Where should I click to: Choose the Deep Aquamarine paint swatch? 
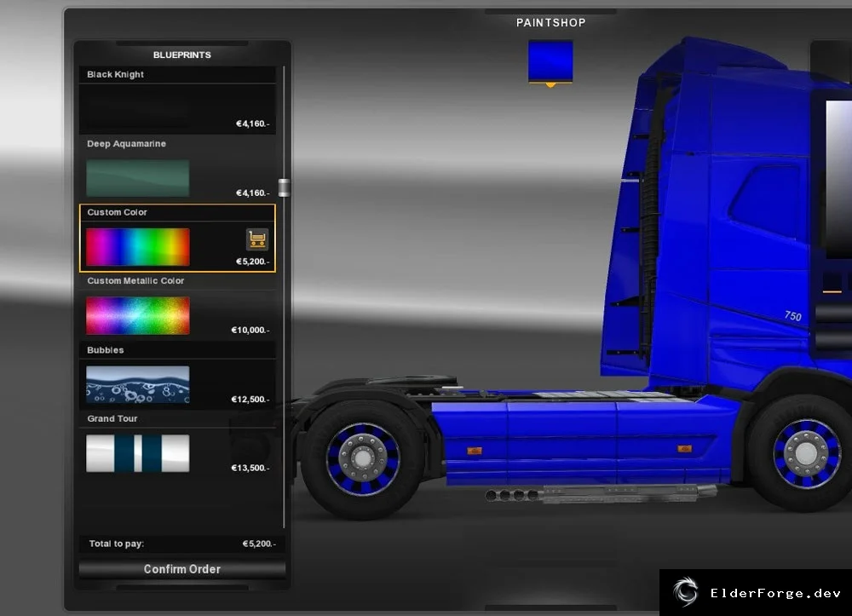coord(137,177)
